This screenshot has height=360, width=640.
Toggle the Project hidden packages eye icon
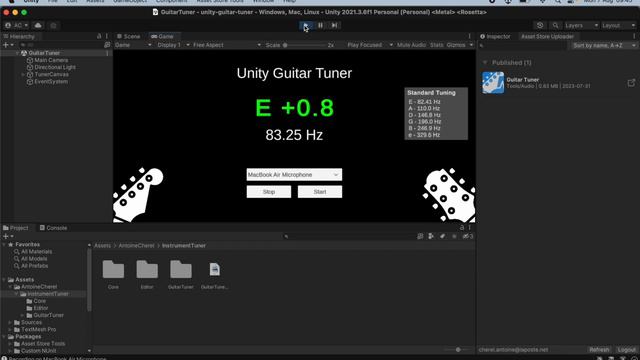tap(468, 236)
